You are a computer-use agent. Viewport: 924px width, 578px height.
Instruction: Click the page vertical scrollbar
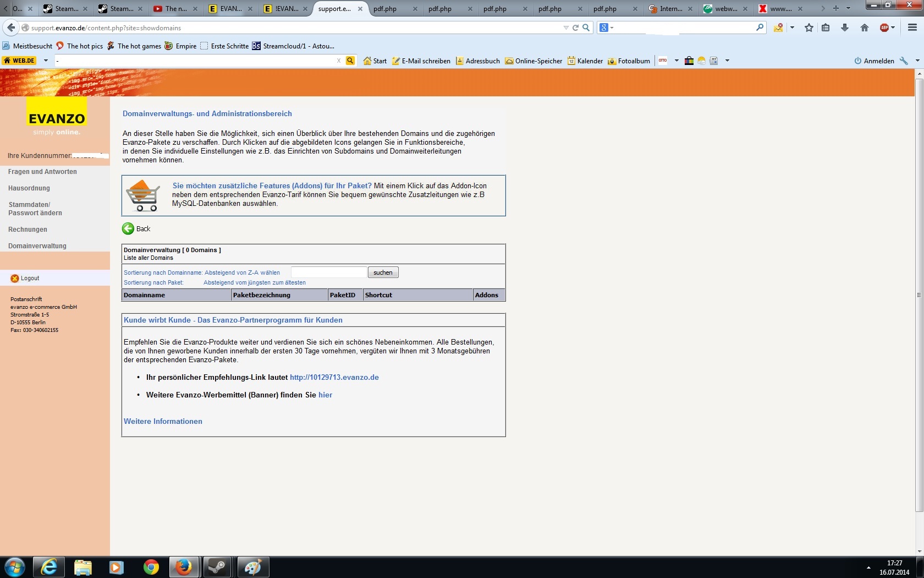[x=919, y=295]
